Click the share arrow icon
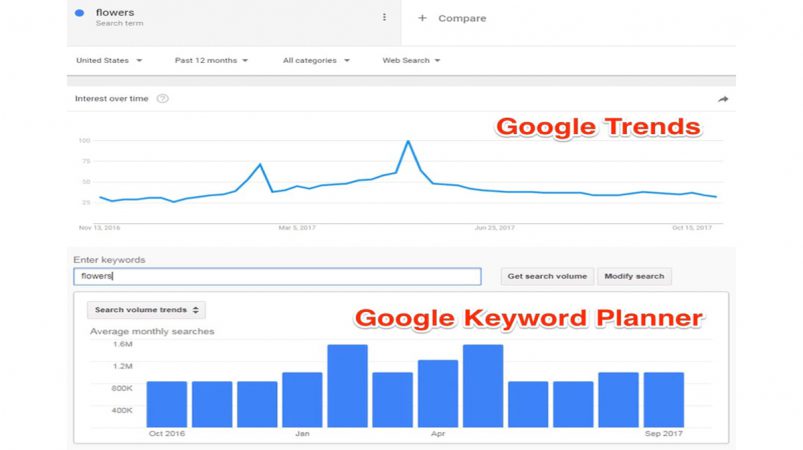The image size is (803, 450). pyautogui.click(x=723, y=99)
